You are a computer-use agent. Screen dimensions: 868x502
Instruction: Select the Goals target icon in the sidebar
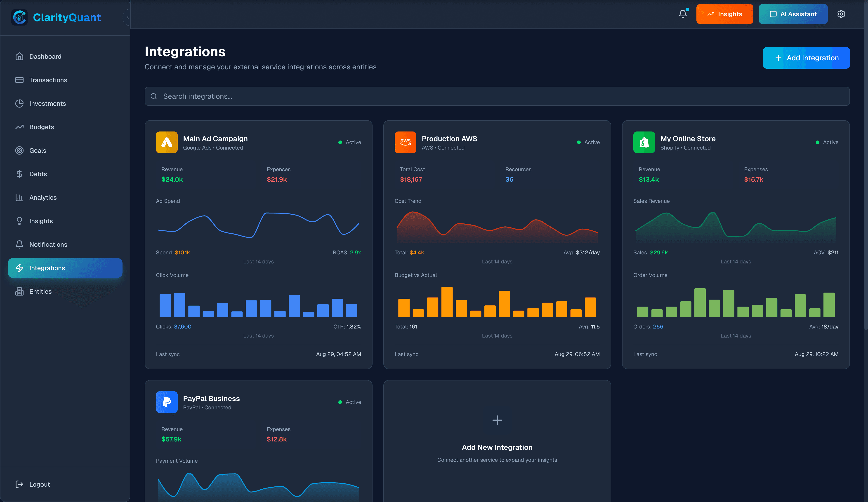[20, 150]
